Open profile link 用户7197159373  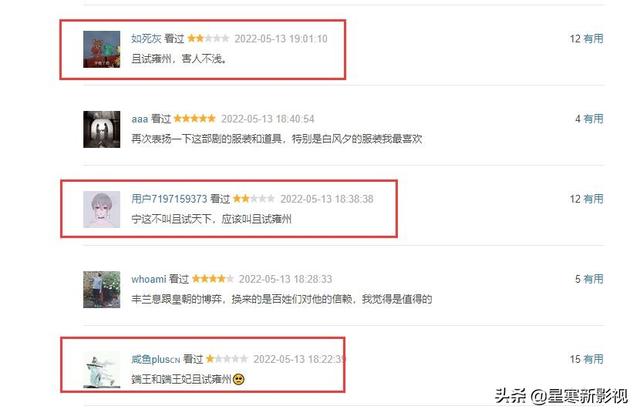tap(169, 199)
